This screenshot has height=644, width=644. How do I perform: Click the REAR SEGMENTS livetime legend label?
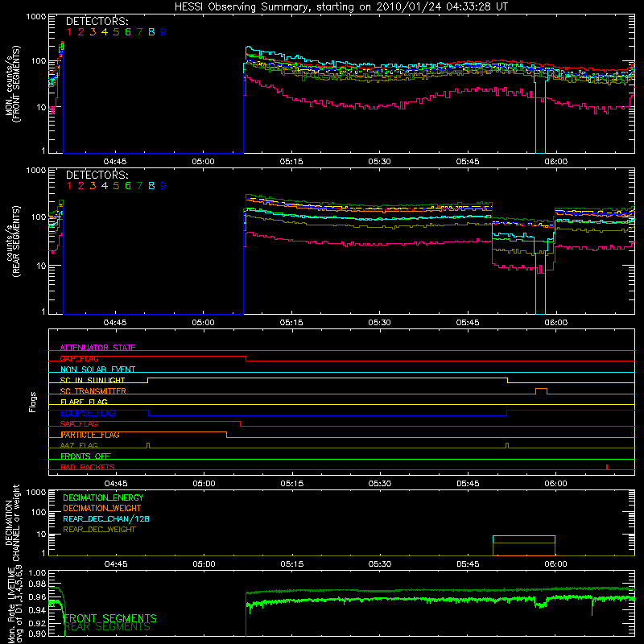[x=108, y=627]
